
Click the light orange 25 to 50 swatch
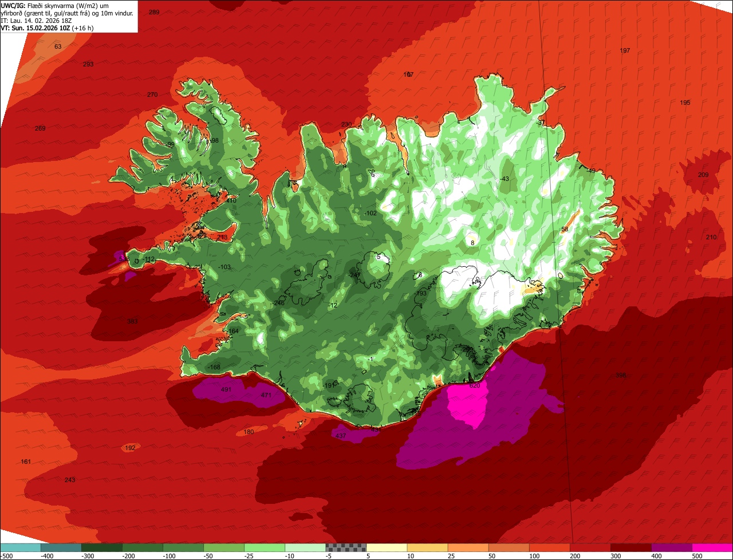point(468,547)
